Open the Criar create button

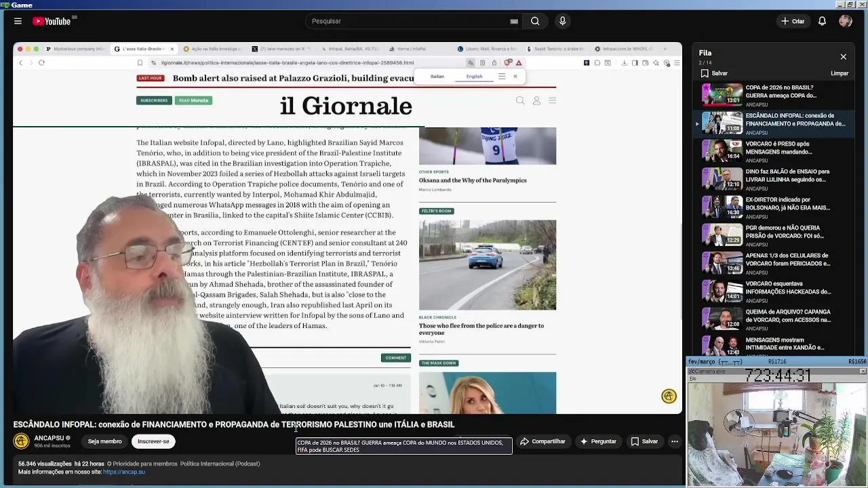[x=792, y=21]
